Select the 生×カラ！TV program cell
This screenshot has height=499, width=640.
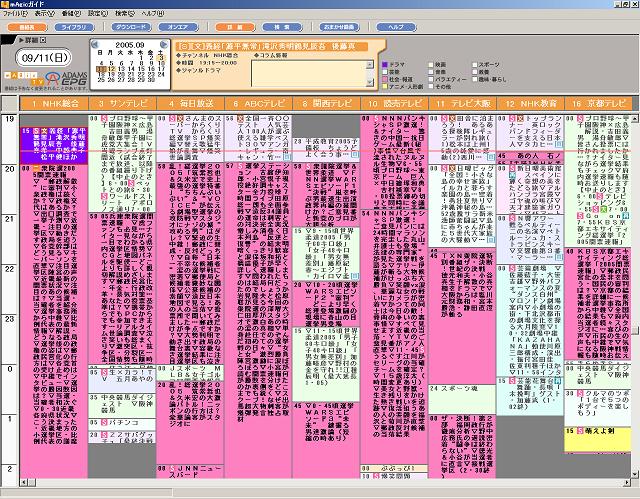(x=122, y=380)
